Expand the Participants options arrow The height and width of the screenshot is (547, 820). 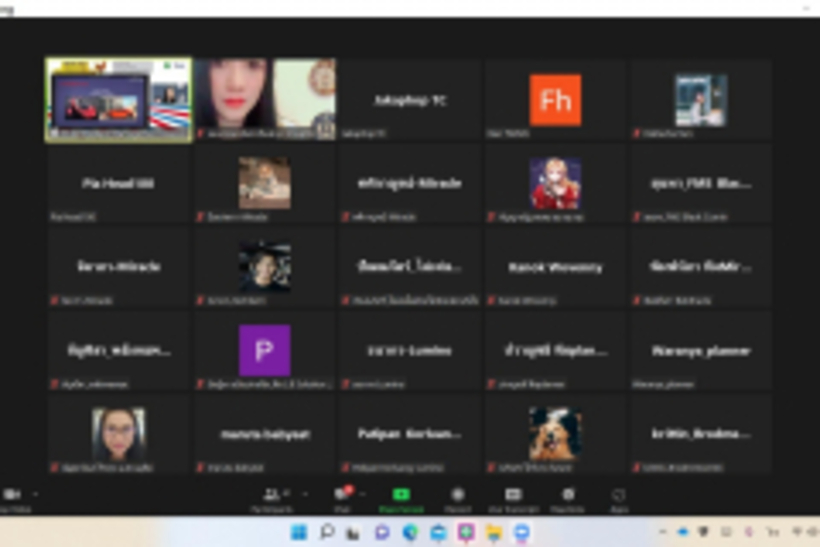click(290, 494)
